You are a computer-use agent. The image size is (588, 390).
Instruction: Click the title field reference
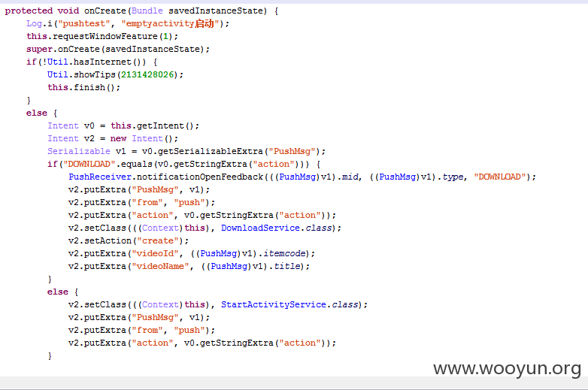click(x=287, y=266)
